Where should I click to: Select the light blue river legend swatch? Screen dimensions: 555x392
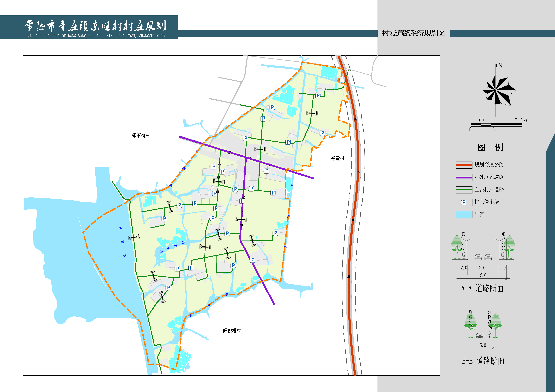464,215
